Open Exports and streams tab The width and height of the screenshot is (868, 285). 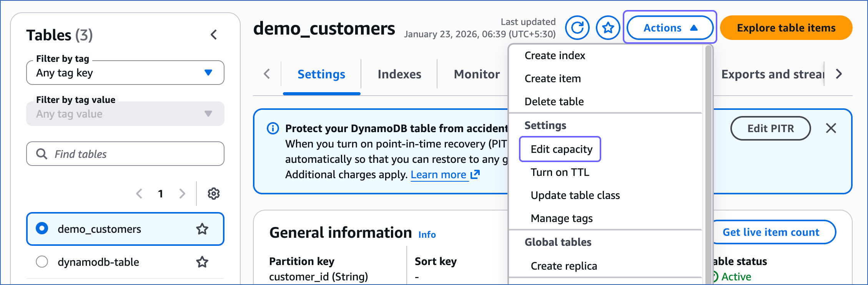(773, 74)
